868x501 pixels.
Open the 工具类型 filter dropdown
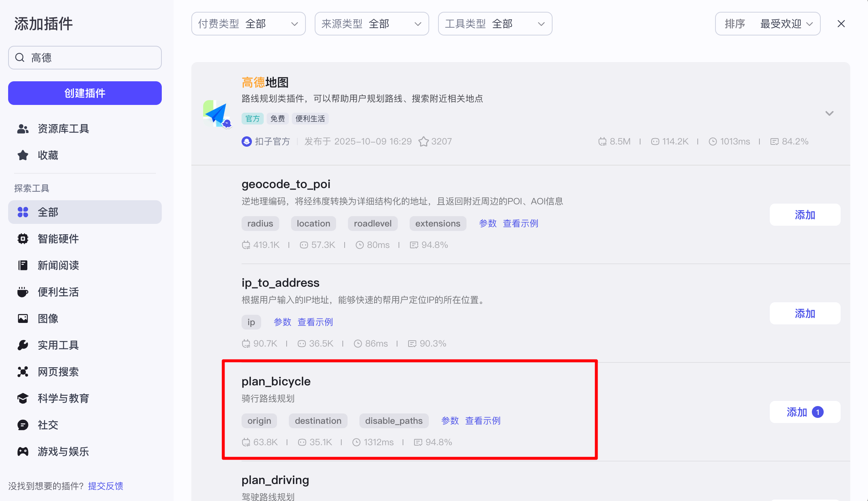(x=495, y=23)
